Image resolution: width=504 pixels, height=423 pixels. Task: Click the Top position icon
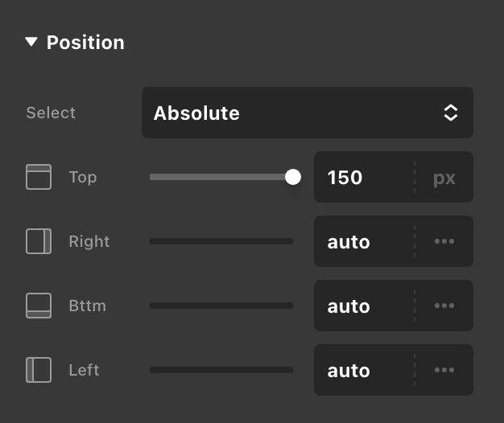click(x=39, y=177)
